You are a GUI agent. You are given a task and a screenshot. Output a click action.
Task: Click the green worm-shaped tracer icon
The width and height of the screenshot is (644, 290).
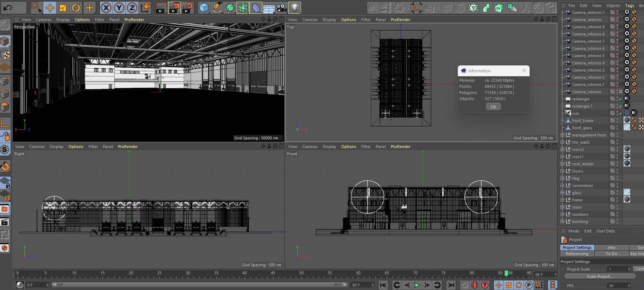(x=486, y=7)
